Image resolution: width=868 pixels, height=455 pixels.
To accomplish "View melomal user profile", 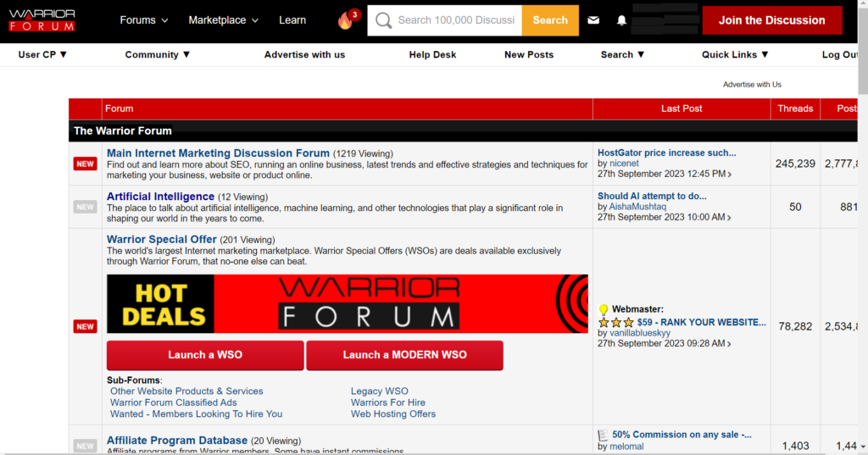I will click(x=626, y=447).
